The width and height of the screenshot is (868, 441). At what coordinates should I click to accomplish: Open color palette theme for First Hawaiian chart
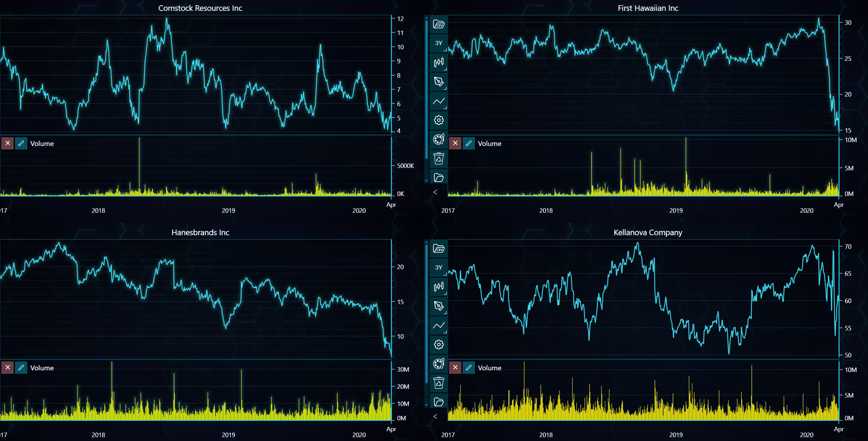[x=439, y=139]
